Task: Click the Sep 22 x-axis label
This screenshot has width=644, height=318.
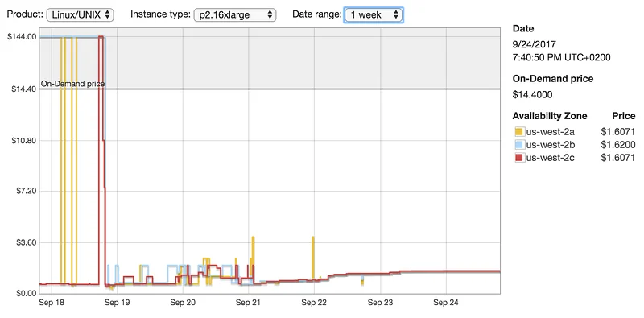Action: pos(314,304)
